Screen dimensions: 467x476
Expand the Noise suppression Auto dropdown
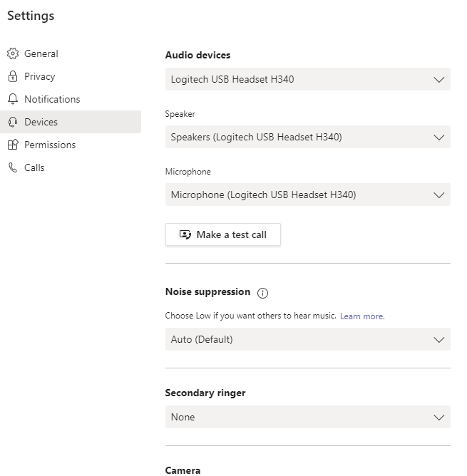coord(307,339)
